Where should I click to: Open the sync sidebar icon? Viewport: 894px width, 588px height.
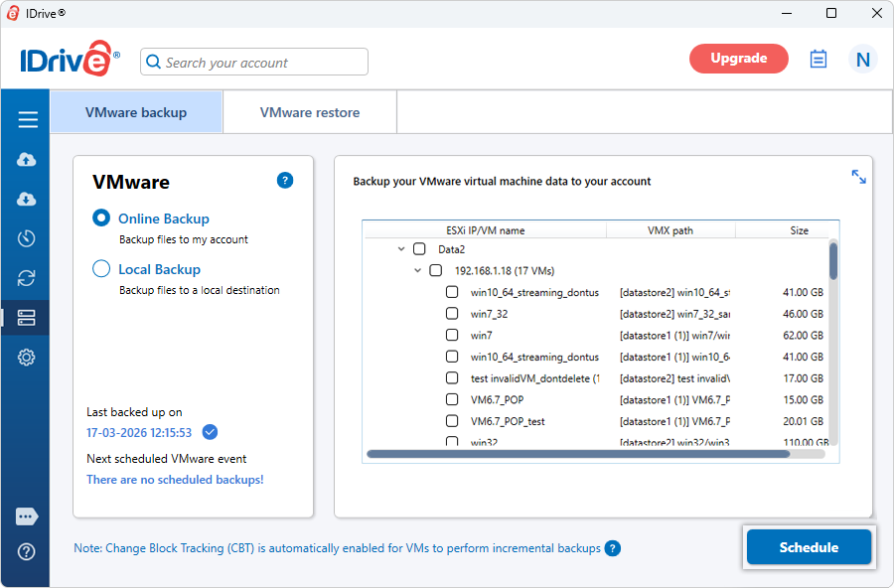point(27,278)
